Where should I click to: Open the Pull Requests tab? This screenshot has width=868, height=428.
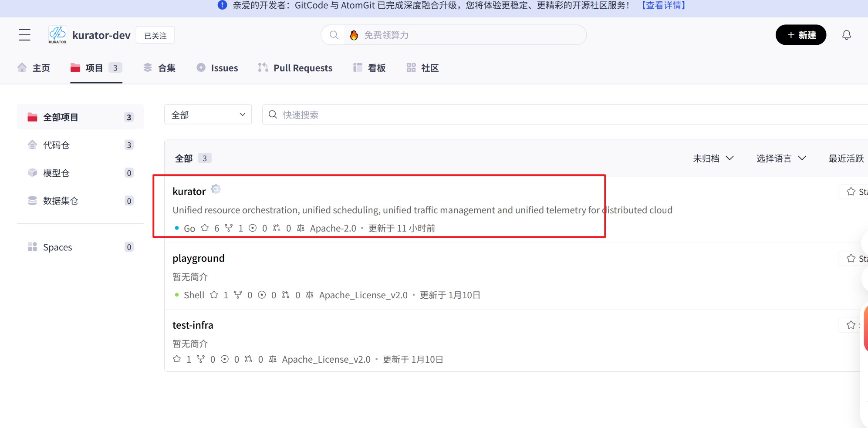coord(295,68)
